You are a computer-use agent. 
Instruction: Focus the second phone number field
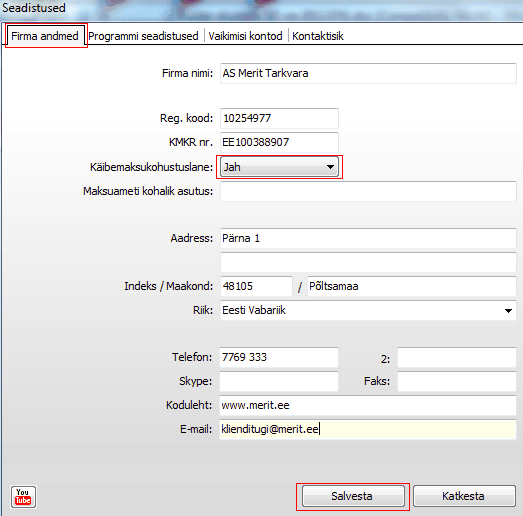(457, 357)
